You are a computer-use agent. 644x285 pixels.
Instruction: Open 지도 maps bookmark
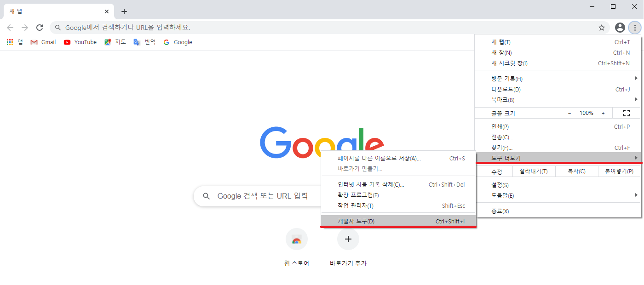tap(115, 42)
